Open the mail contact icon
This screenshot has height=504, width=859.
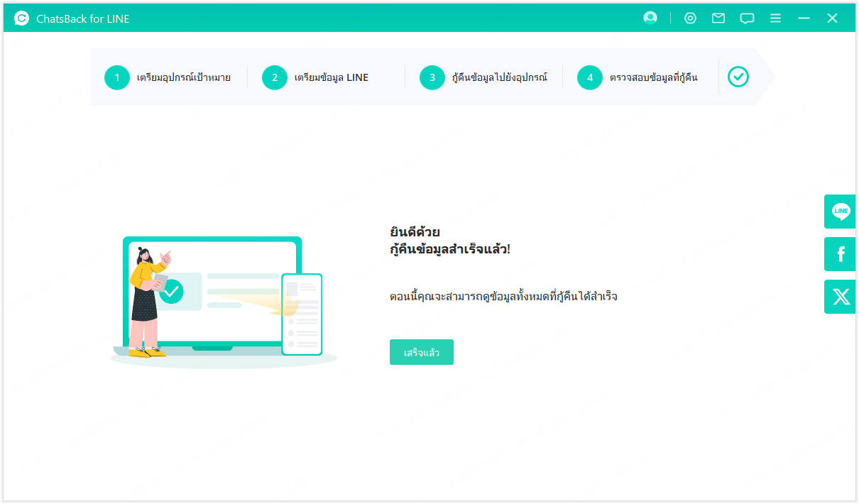[718, 18]
